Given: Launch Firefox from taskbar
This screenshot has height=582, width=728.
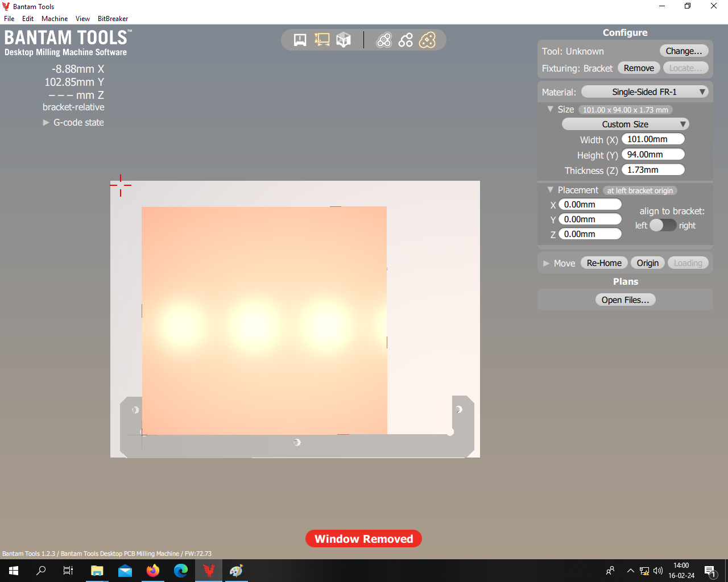Looking at the screenshot, I should 153,571.
